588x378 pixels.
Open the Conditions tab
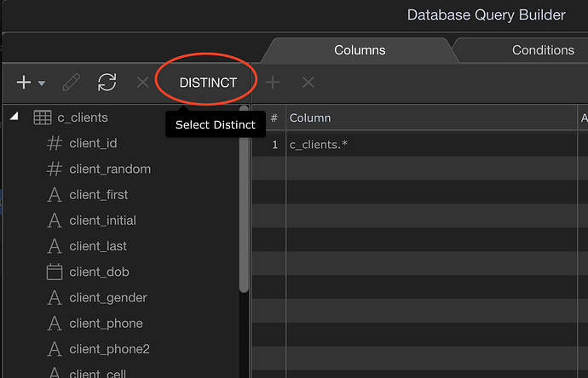543,50
